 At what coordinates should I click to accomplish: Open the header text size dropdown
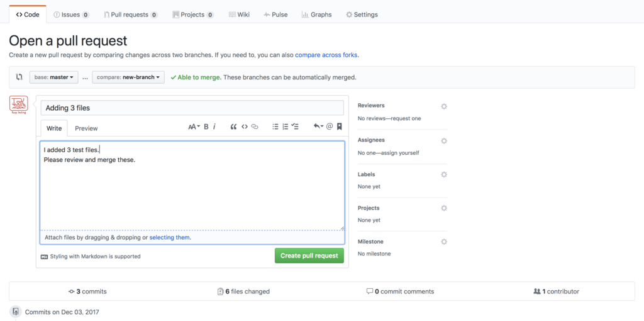(x=194, y=127)
